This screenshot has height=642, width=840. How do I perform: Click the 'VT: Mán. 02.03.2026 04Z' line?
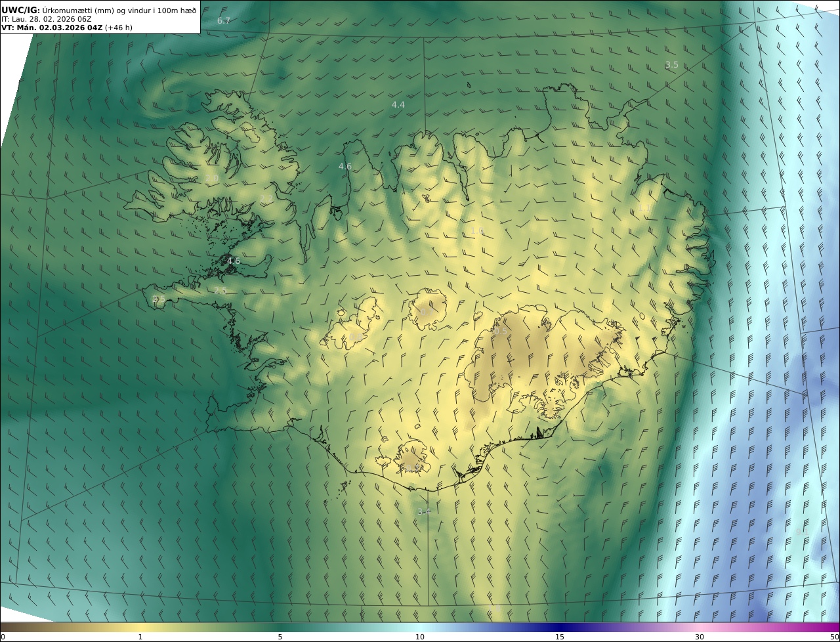click(52, 28)
